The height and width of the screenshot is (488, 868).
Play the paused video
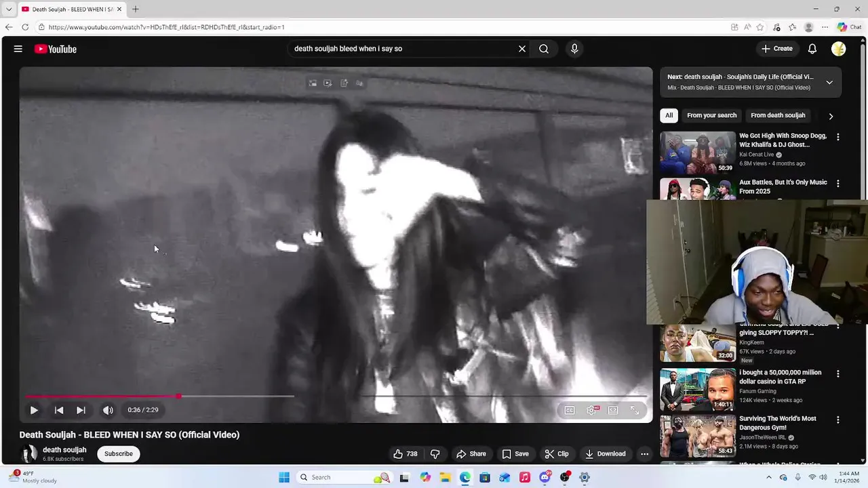tap(34, 410)
